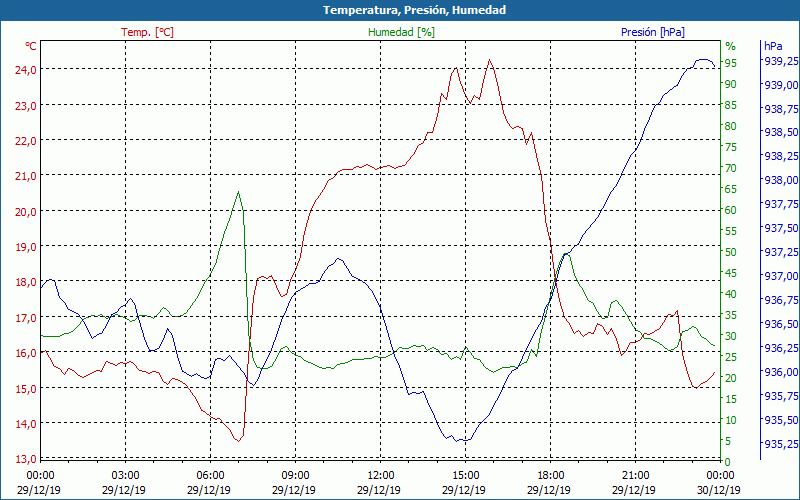
Task: Click the blue 'hPa' unit label
Action: [773, 46]
